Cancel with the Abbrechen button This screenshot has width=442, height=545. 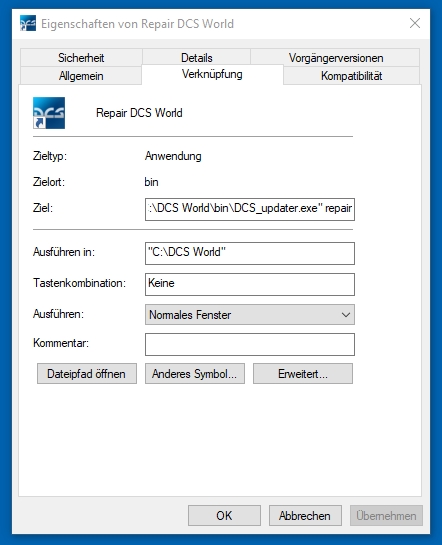click(305, 515)
